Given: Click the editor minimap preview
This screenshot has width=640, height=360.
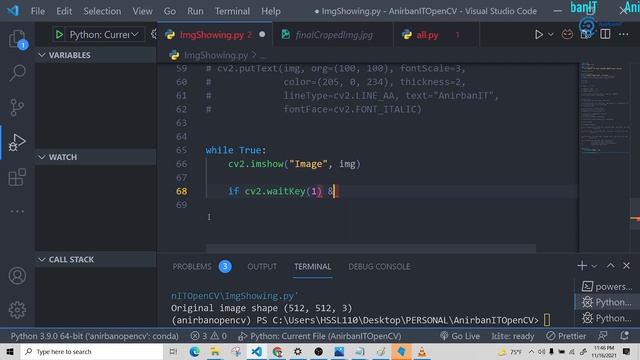Looking at the screenshot, I should pos(605,157).
